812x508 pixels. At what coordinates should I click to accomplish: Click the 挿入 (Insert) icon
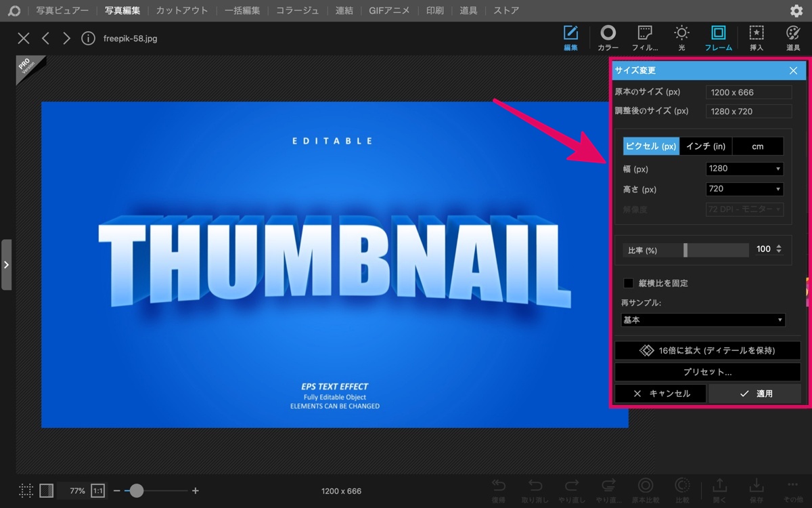pos(756,38)
